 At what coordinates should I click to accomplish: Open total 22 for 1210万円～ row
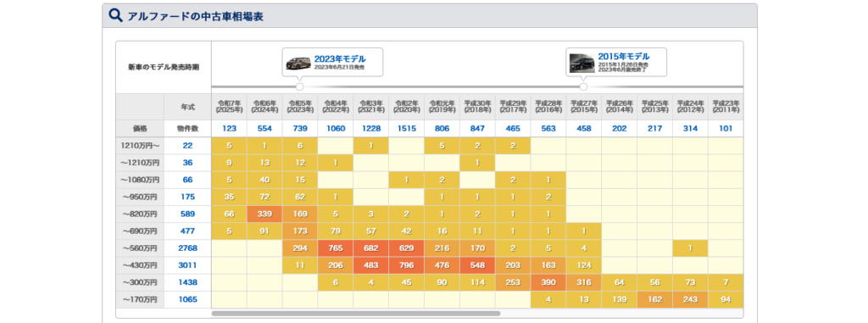point(187,145)
